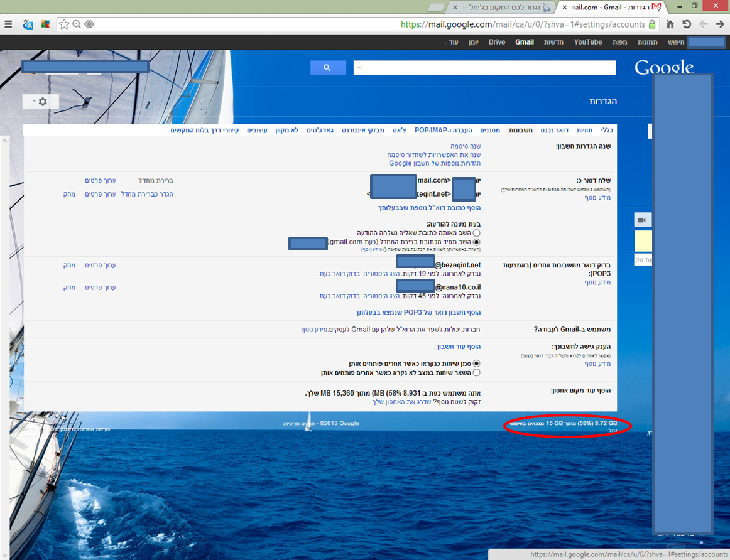Viewport: 730px width, 560px height.
Task: Click 'מידע נוסף' under 'שלח דואר כ'
Action: [x=597, y=198]
